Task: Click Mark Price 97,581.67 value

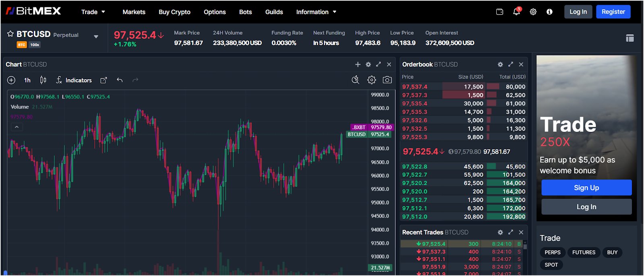Action: click(188, 43)
